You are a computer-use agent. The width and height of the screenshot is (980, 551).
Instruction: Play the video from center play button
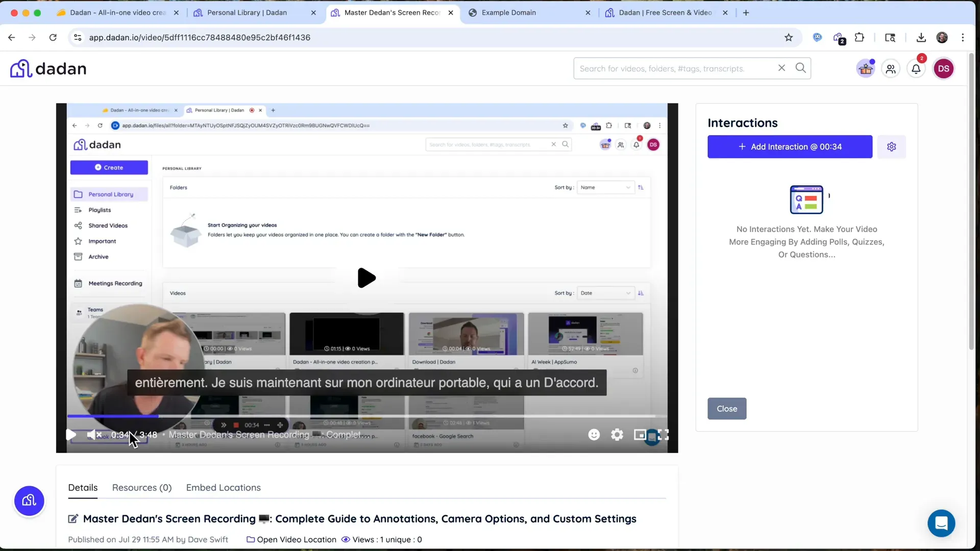pyautogui.click(x=366, y=278)
